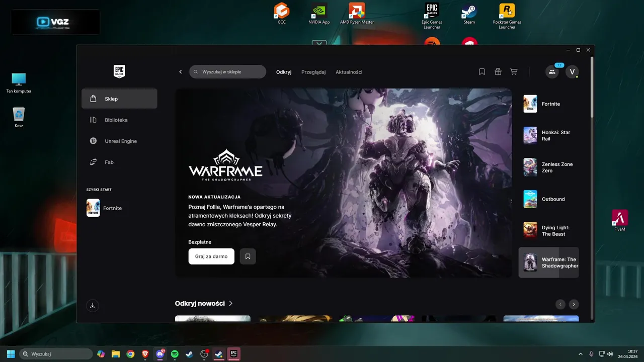This screenshot has width=644, height=362.
Task: Open the AMD Ryzen Master desktop shortcut
Action: pyautogui.click(x=357, y=14)
